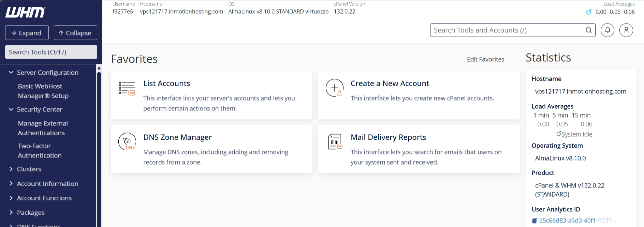Collapse the Server Configuration section

click(x=11, y=72)
